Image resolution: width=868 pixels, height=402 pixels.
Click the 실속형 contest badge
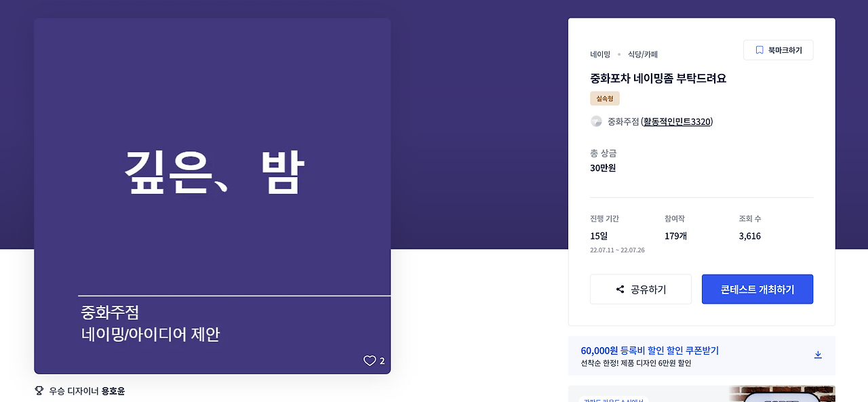click(604, 98)
